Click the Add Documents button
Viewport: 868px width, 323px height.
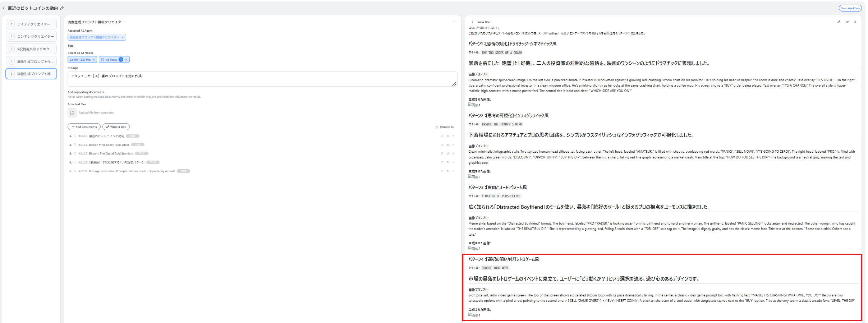click(84, 127)
